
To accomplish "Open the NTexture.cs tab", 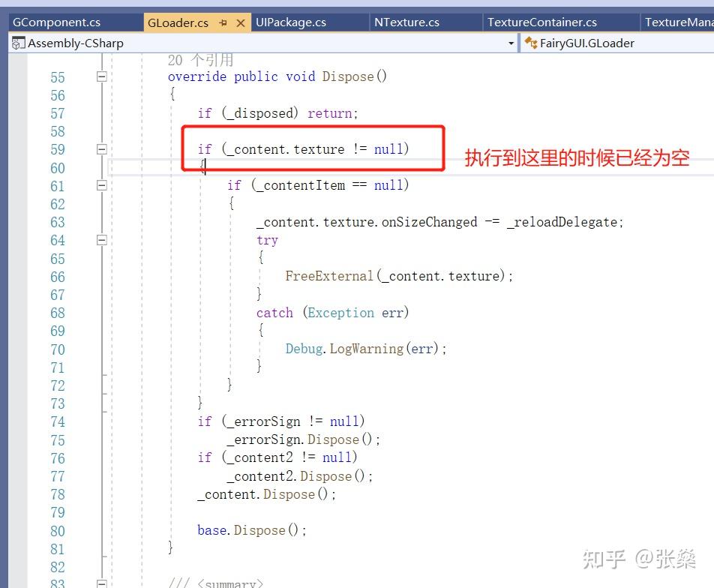I will (406, 22).
